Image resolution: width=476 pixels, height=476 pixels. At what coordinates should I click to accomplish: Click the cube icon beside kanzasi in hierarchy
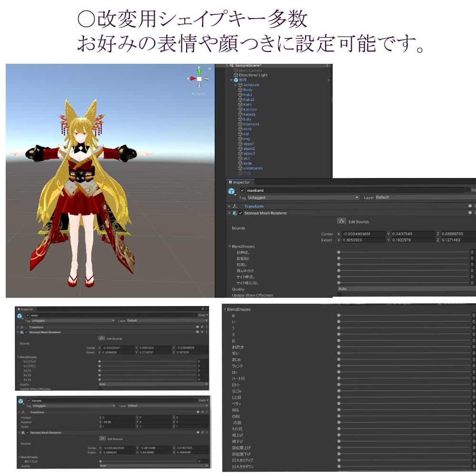(240, 109)
